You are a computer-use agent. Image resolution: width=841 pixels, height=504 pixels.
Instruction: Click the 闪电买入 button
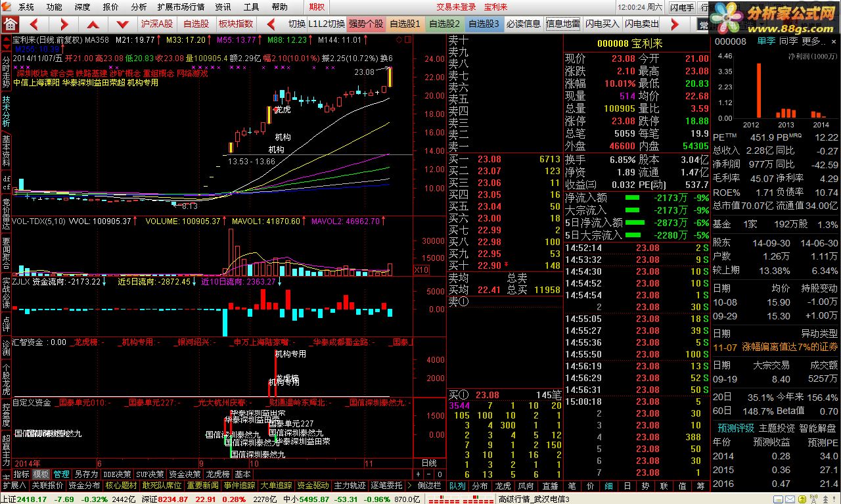[602, 24]
